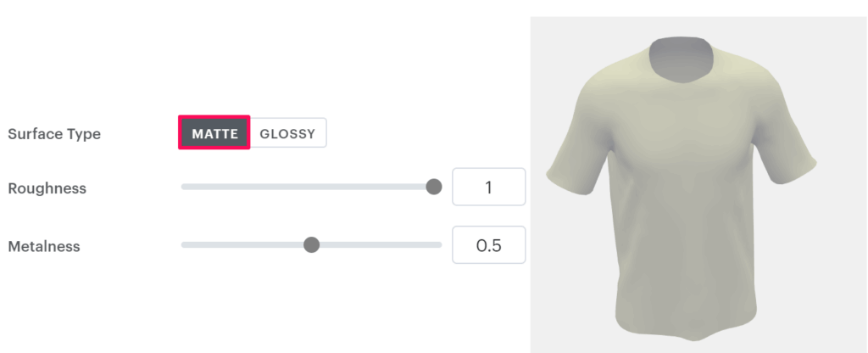The height and width of the screenshot is (353, 868).
Task: Focus the Roughness value field showing 1
Action: (x=488, y=187)
